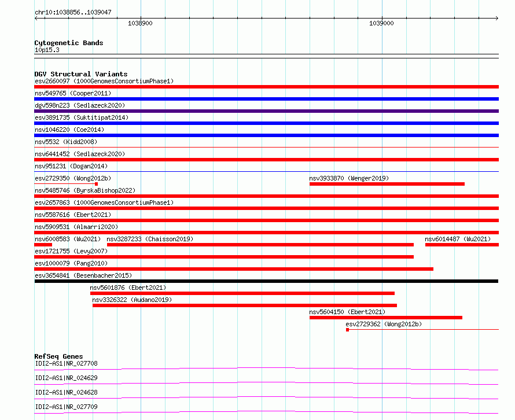Viewport: 515px width, 420px height.
Task: Click the nsv5532 (Kidd2008) label
Action: (x=66, y=142)
